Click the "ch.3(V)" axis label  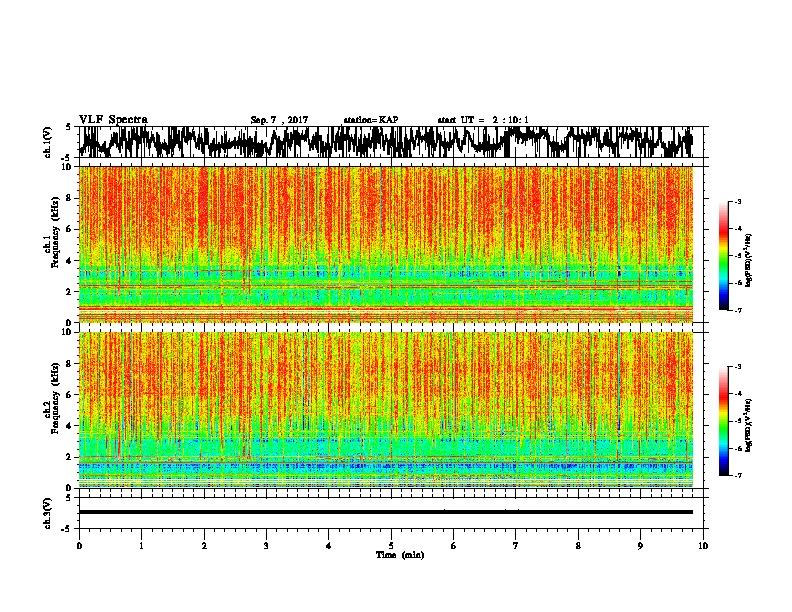tap(48, 513)
